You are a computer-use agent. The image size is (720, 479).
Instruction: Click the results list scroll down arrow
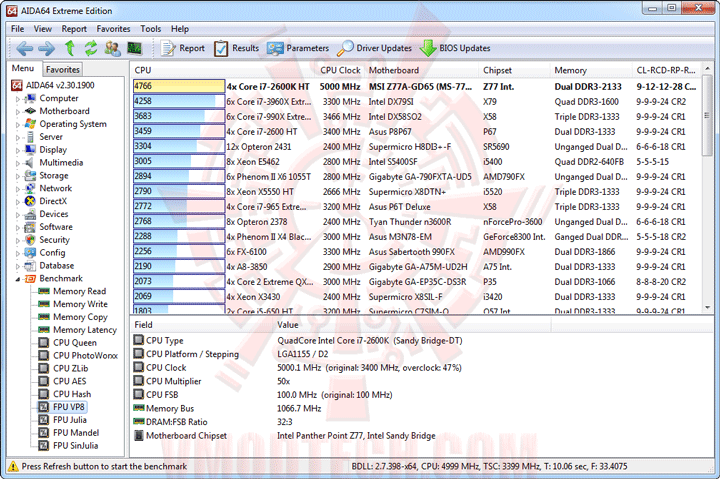tap(708, 307)
